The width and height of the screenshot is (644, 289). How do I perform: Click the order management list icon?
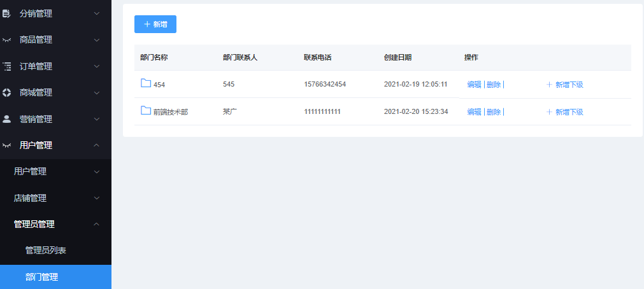(7, 66)
